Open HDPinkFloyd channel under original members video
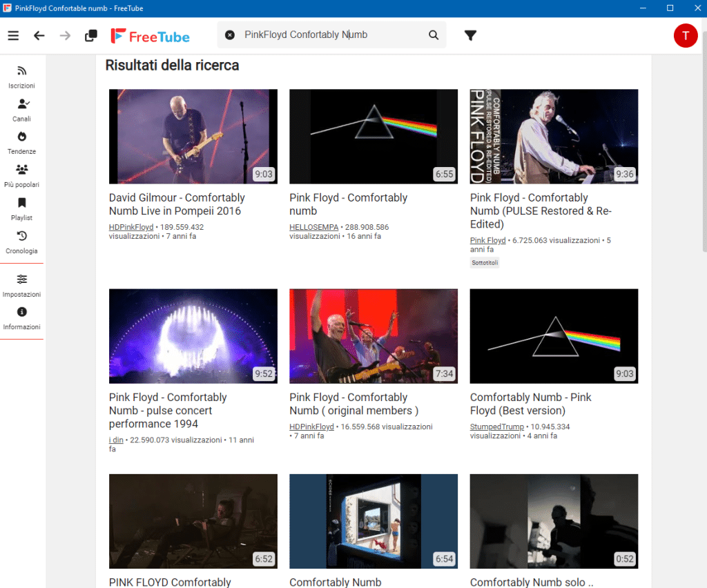This screenshot has width=707, height=588. click(311, 427)
